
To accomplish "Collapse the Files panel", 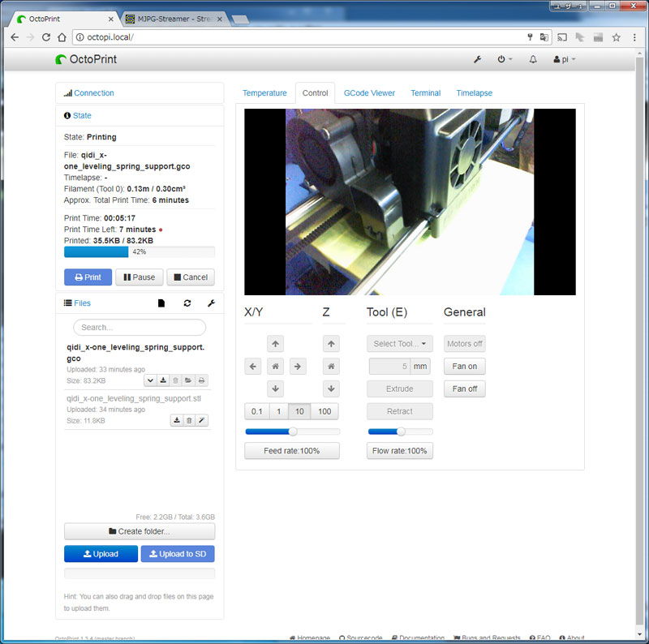I will coord(82,303).
